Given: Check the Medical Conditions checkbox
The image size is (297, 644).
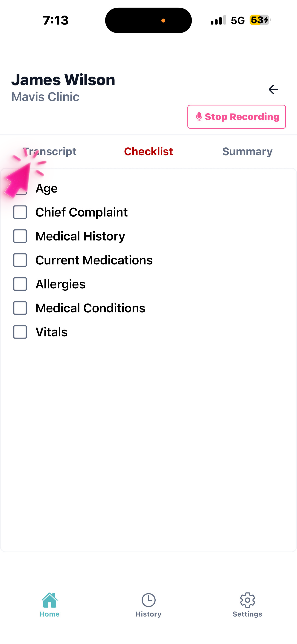Looking at the screenshot, I should (x=20, y=308).
